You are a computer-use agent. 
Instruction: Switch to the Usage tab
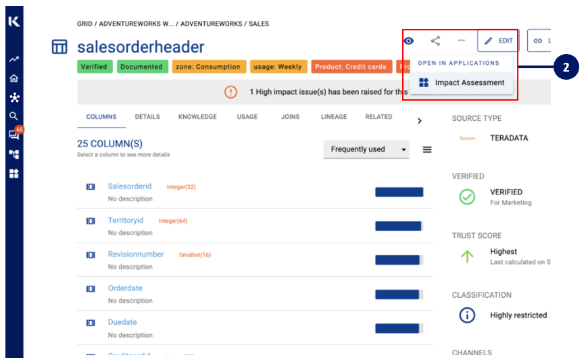[x=247, y=117]
